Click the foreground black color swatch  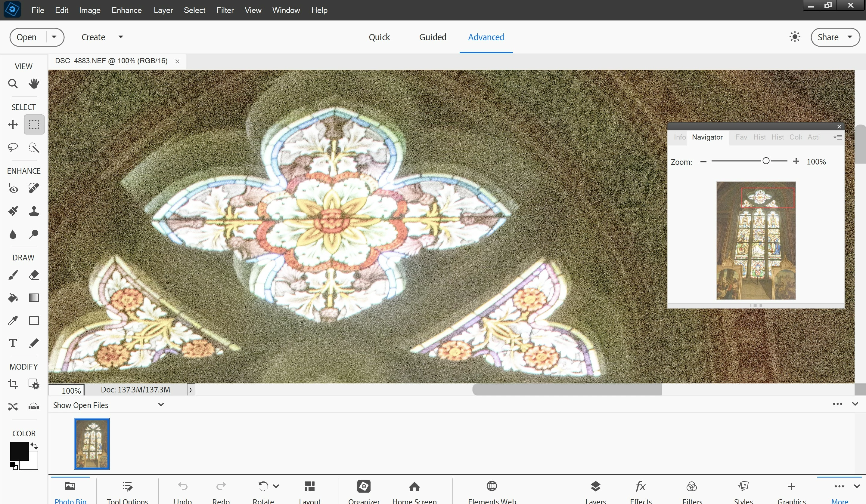pyautogui.click(x=19, y=450)
